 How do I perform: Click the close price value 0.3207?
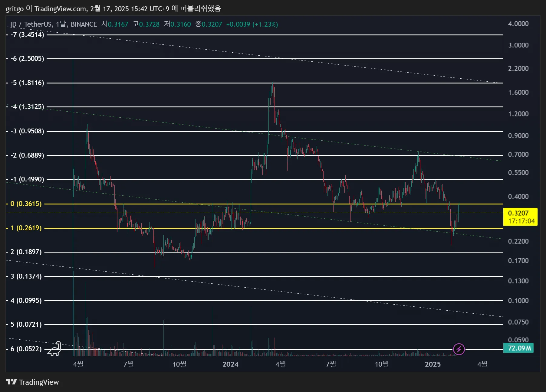(212, 24)
